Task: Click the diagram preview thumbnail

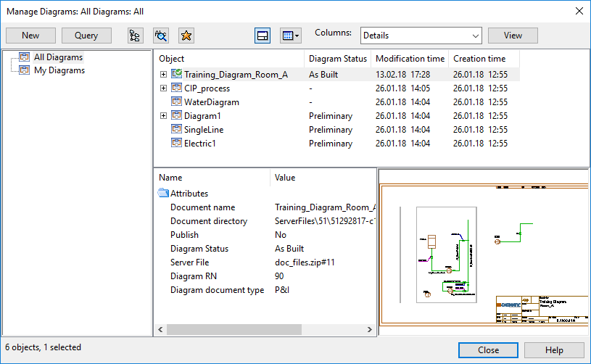Action: tap(484, 252)
